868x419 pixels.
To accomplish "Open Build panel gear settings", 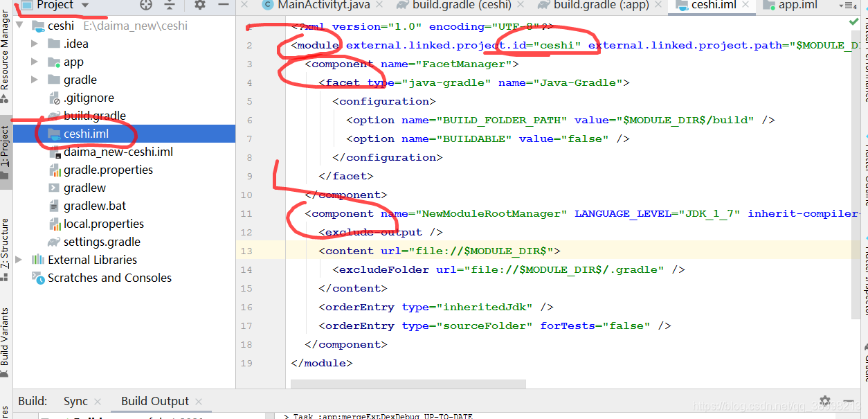I will point(824,401).
